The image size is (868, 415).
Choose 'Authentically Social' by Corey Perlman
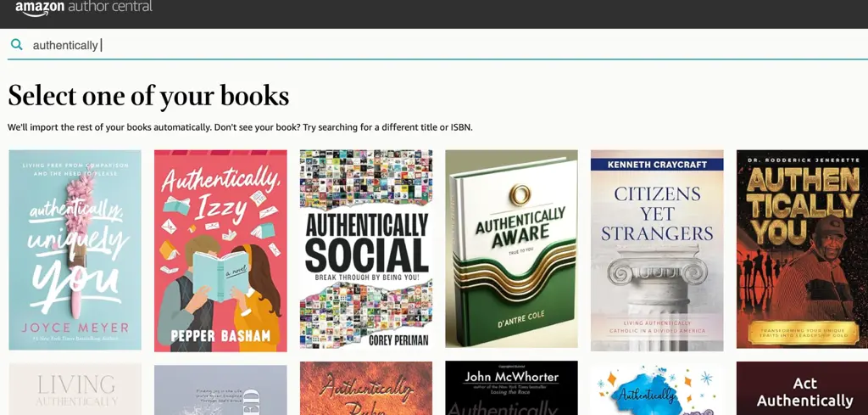[366, 250]
